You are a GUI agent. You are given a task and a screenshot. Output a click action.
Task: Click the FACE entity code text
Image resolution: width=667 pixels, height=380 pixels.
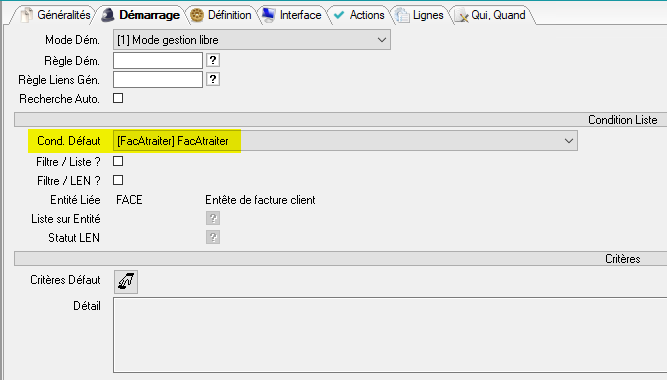(129, 200)
